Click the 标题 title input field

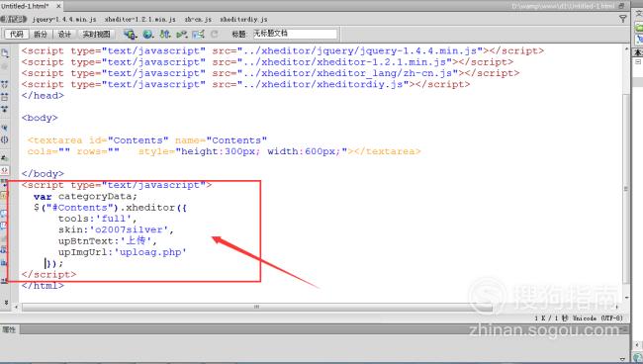point(295,34)
